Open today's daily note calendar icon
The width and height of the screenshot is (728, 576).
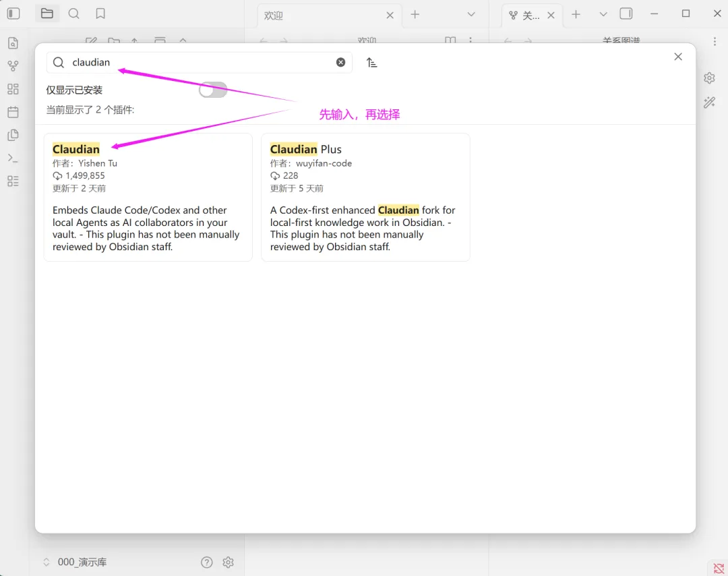(x=13, y=112)
